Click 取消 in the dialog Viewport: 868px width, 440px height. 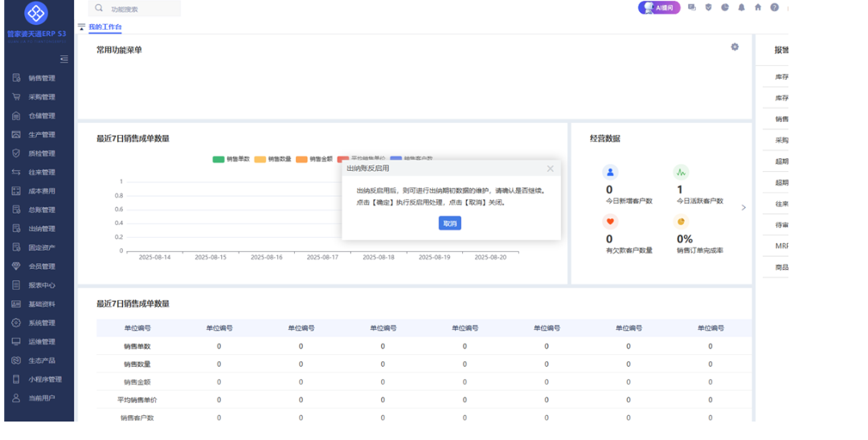tap(449, 223)
